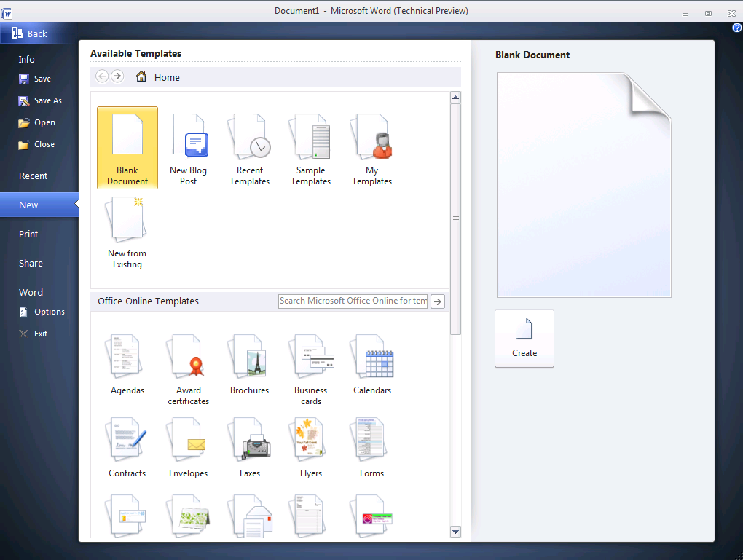This screenshot has height=560, width=743.
Task: Open Recent Templates
Action: pyautogui.click(x=249, y=149)
